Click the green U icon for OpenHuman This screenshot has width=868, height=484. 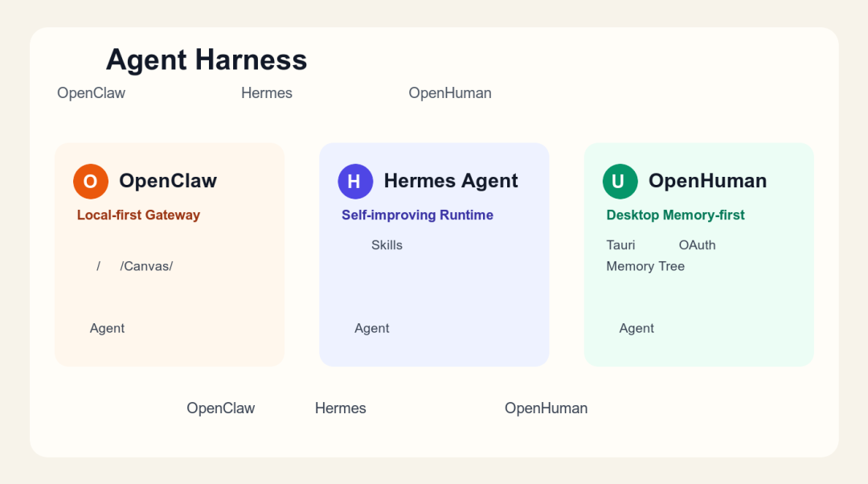(x=620, y=181)
